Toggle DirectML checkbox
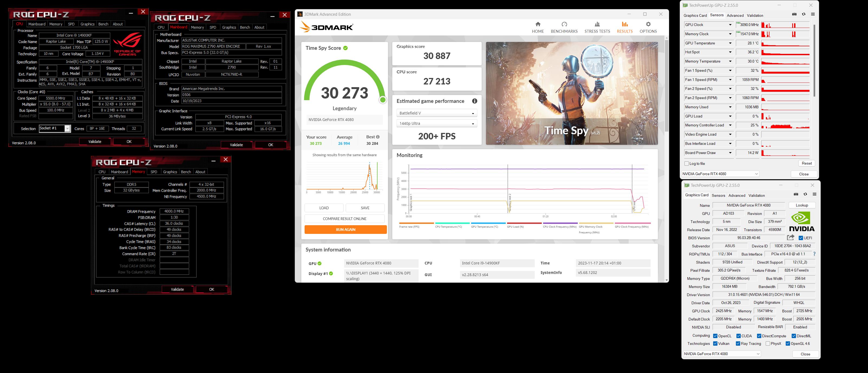 pos(794,336)
